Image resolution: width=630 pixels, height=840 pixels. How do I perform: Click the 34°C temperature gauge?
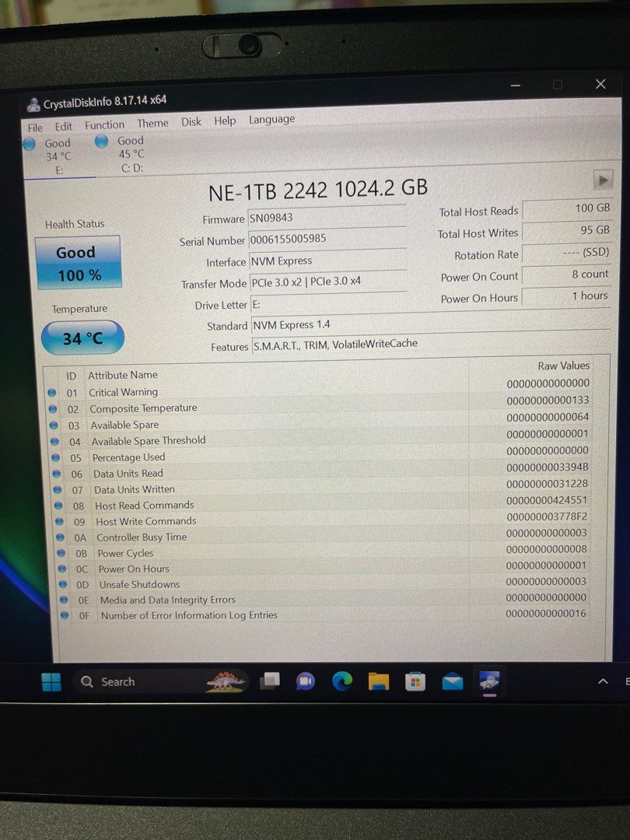[82, 338]
